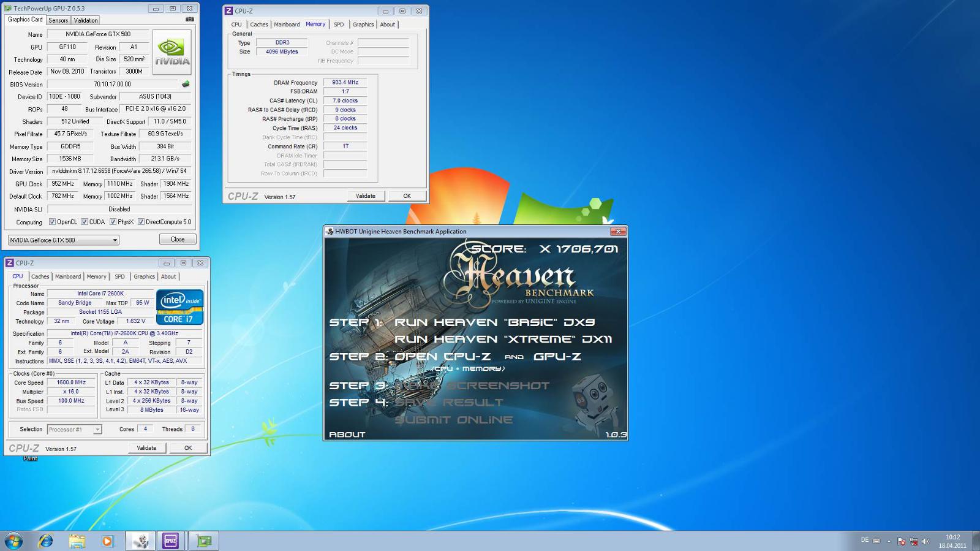The image size is (980, 551).
Task: Click the Heaven Benchmark title bar icon
Action: 330,232
